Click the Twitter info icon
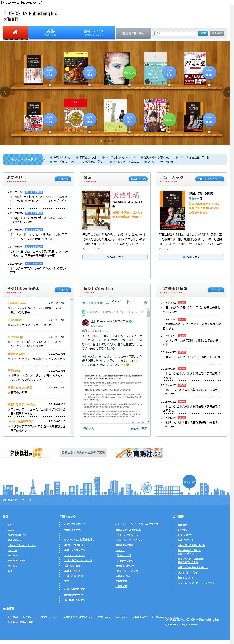 click(x=146, y=303)
